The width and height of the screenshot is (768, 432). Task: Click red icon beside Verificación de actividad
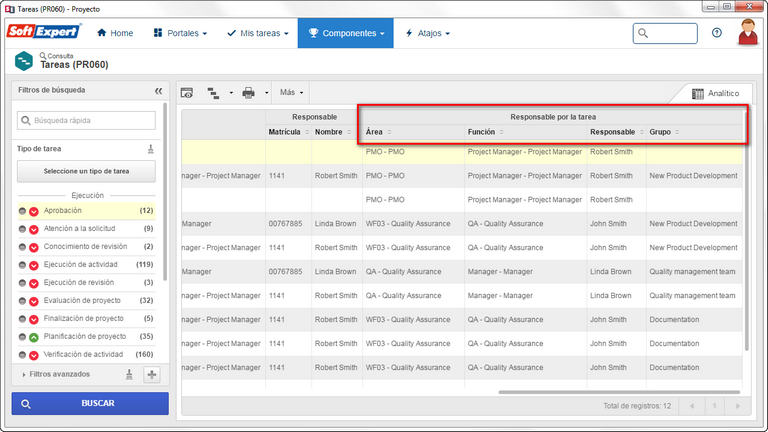(x=34, y=356)
